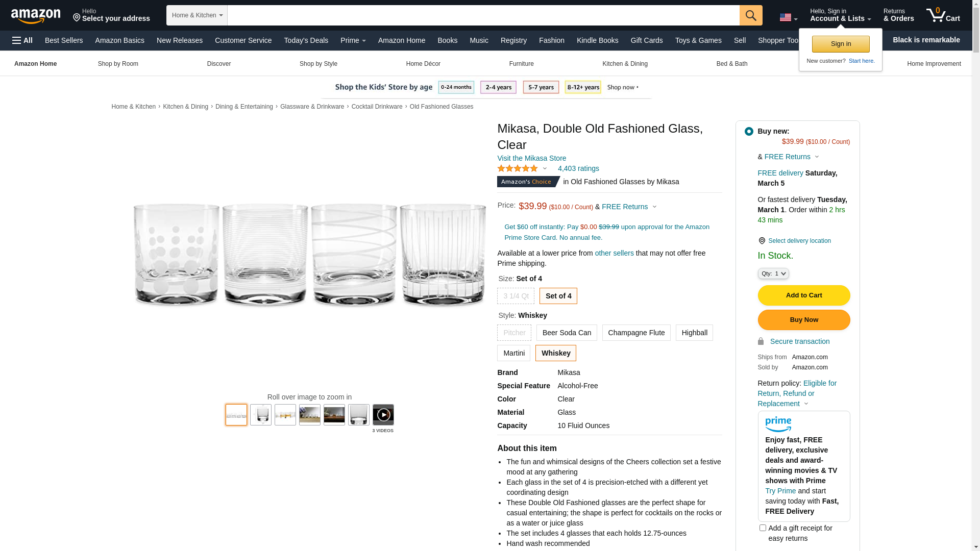Screen dimensions: 980x551
Task: Visit the Mikasa Store link
Action: [x=531, y=158]
